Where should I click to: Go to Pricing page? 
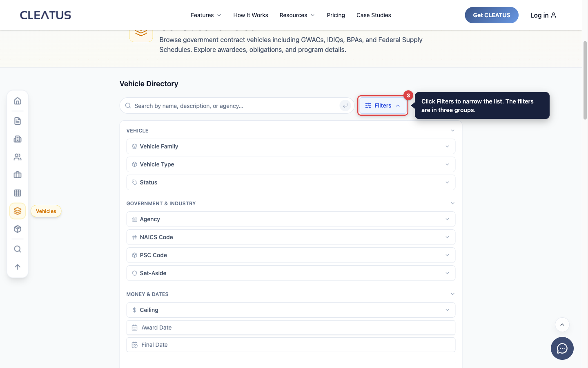(x=336, y=15)
